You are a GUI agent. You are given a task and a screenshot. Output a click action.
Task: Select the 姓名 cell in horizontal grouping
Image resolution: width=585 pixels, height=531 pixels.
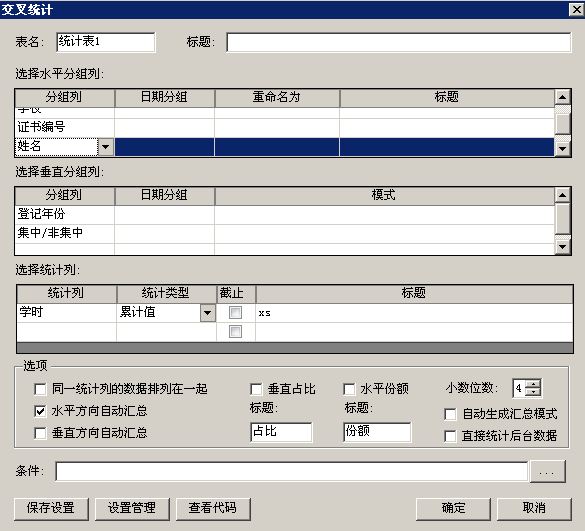coord(57,147)
